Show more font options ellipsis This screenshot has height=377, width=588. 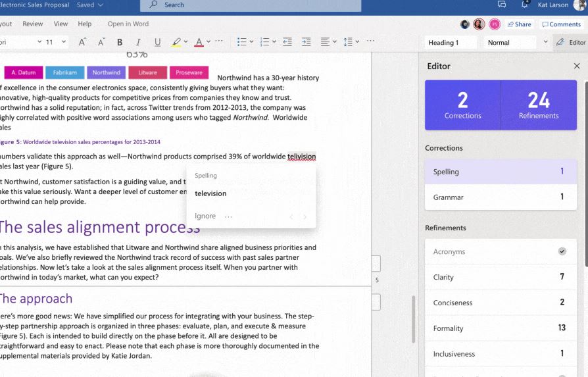pyautogui.click(x=220, y=41)
